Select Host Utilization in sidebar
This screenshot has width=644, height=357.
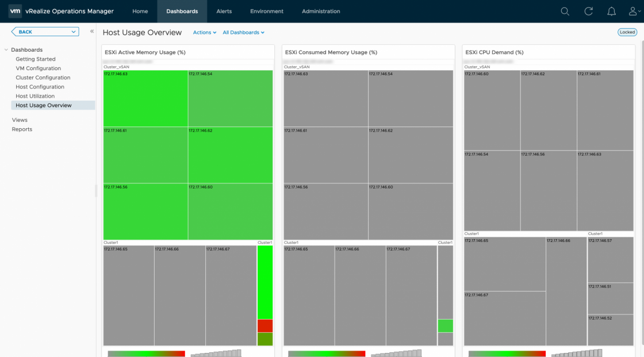click(x=35, y=96)
